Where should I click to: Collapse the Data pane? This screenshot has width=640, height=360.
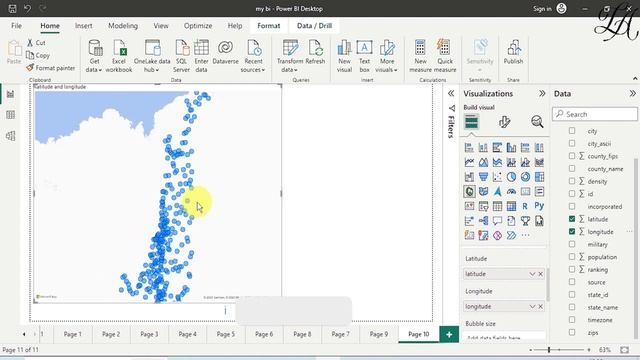[x=633, y=93]
